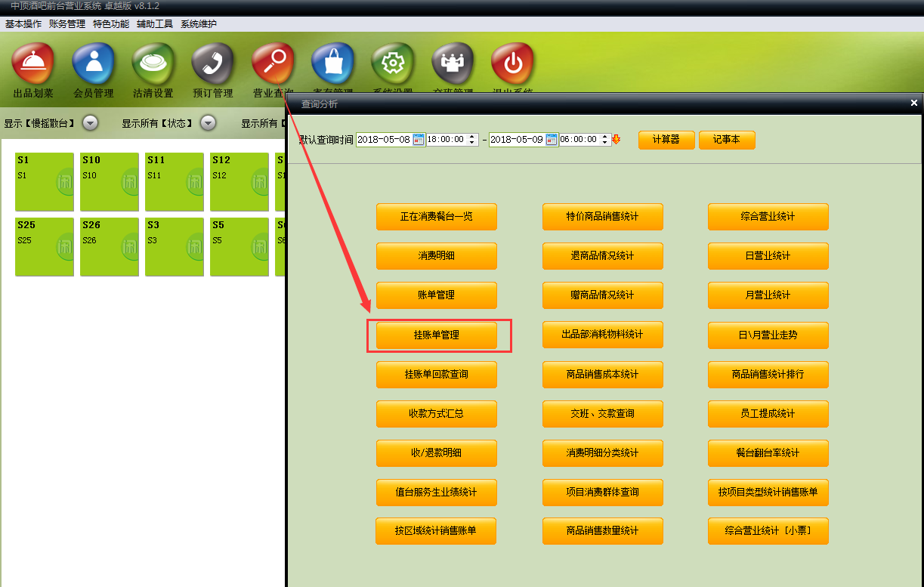Click the 挂账单管理 button
Viewport: 924px width, 587px height.
coord(437,335)
